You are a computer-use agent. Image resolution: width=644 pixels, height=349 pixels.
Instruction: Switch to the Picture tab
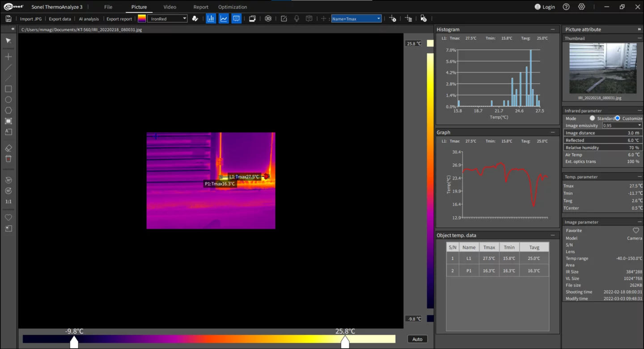(139, 7)
